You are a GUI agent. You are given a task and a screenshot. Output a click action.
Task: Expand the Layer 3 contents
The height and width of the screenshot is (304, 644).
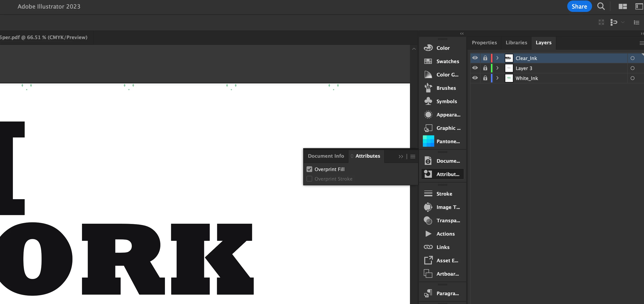point(497,68)
